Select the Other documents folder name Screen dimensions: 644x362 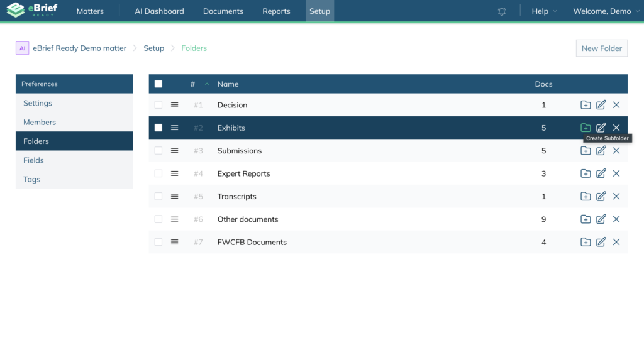(x=248, y=219)
